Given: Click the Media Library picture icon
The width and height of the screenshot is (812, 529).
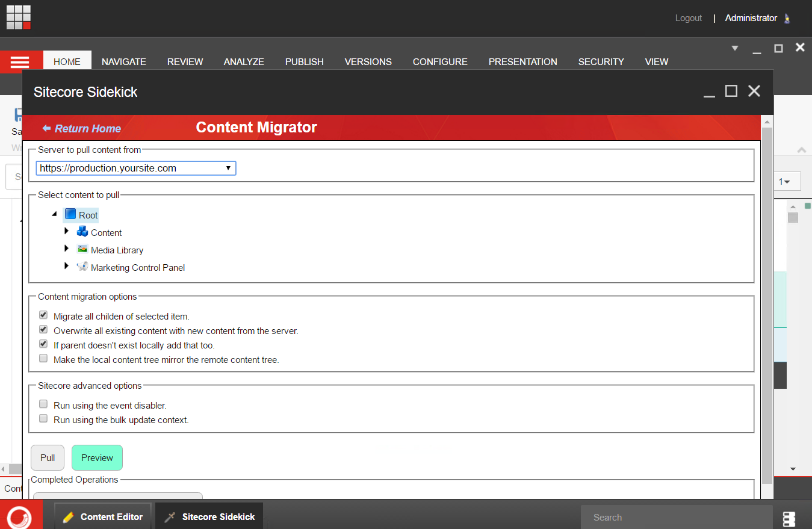Looking at the screenshot, I should tap(82, 249).
